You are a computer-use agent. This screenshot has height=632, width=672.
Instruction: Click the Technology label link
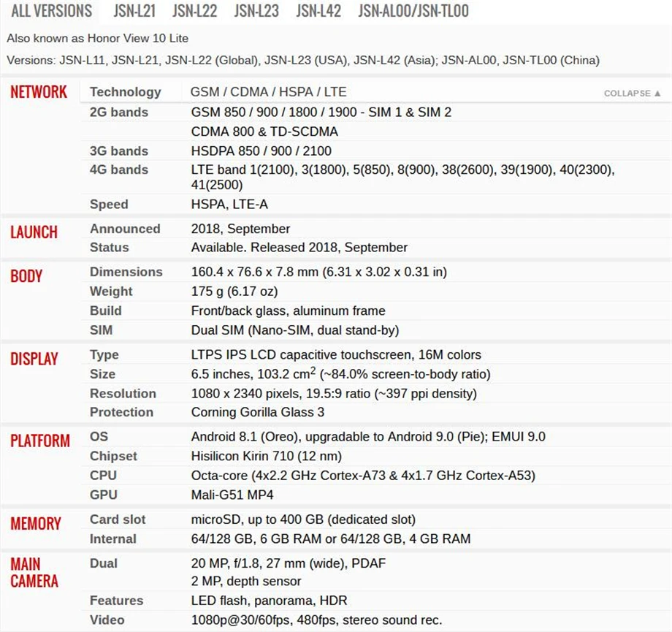(x=125, y=92)
